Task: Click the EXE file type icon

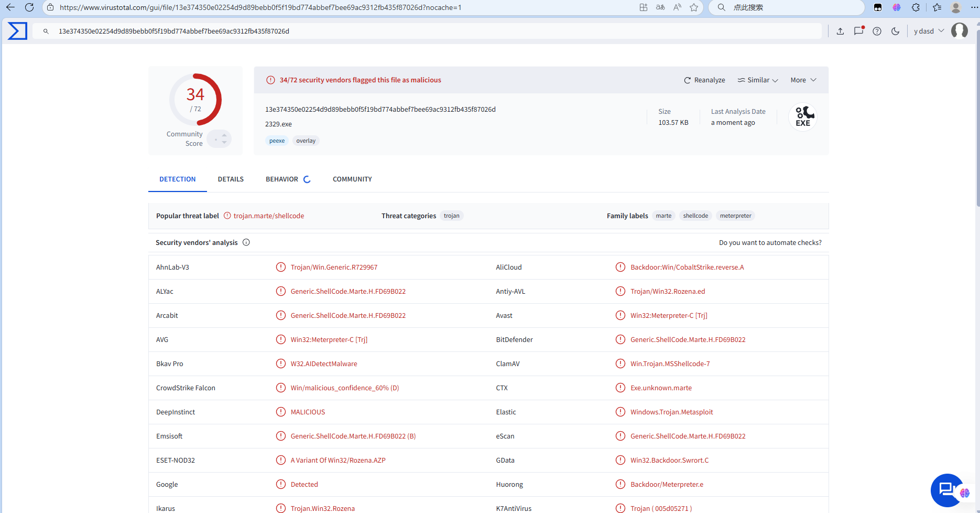Action: pyautogui.click(x=803, y=117)
